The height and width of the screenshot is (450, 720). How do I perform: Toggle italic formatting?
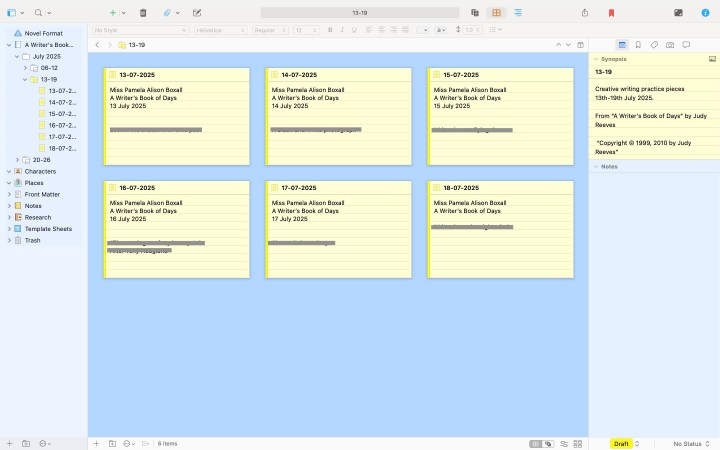[x=341, y=30]
